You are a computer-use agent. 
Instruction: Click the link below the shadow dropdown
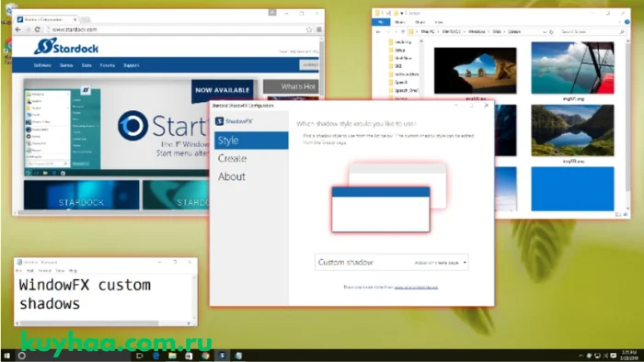(416, 288)
